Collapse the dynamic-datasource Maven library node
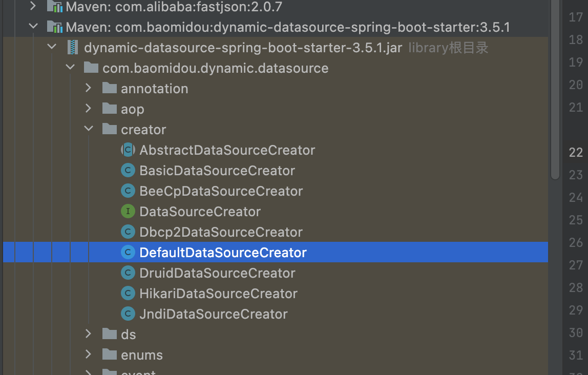Image resolution: width=588 pixels, height=375 pixels. [33, 26]
